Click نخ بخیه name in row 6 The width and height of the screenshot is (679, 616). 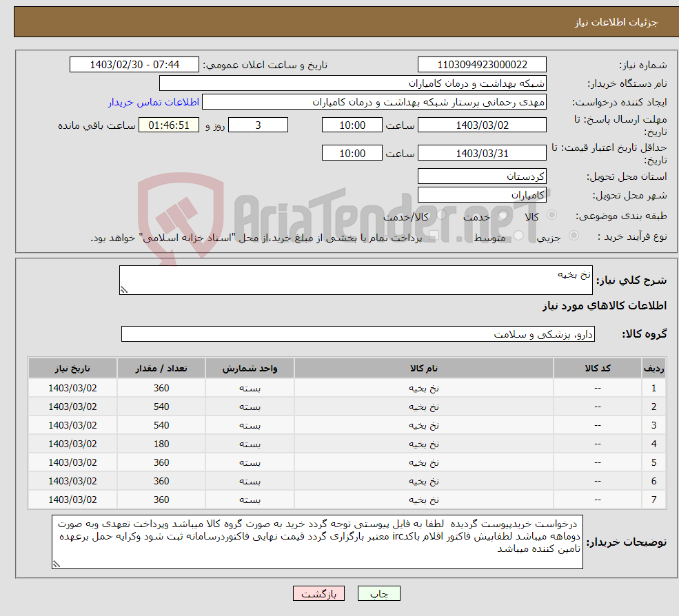pyautogui.click(x=423, y=482)
